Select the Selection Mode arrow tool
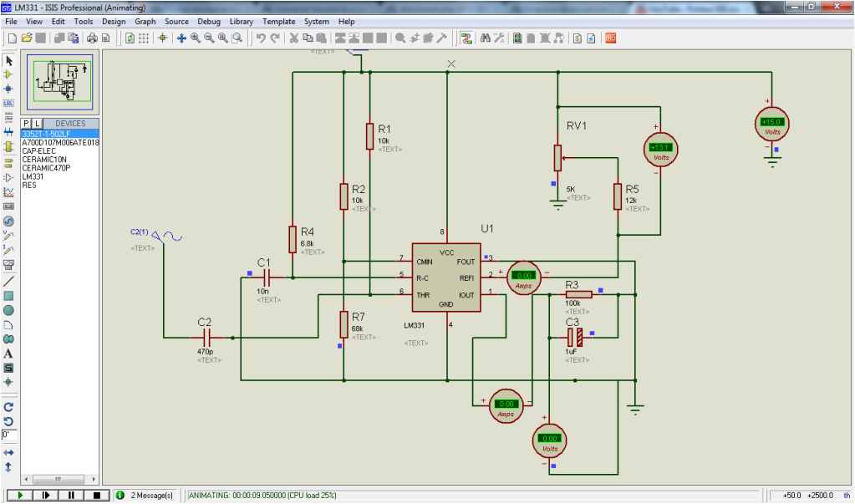This screenshot has width=855, height=504. (8, 60)
